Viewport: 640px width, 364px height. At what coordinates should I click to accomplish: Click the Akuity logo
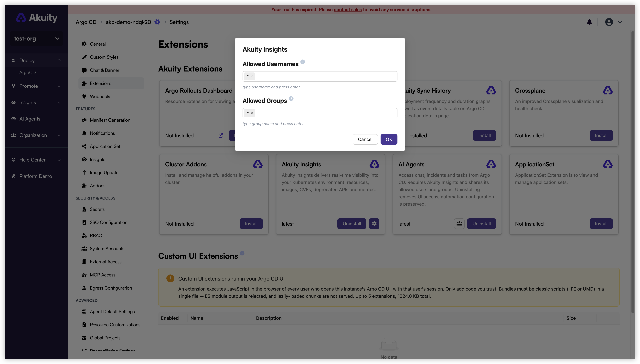[37, 18]
